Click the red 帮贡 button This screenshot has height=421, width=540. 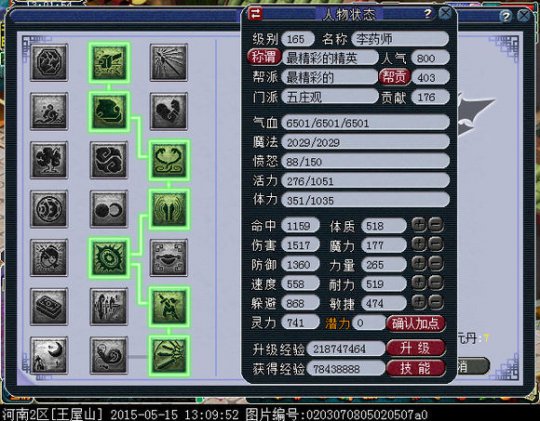click(395, 77)
